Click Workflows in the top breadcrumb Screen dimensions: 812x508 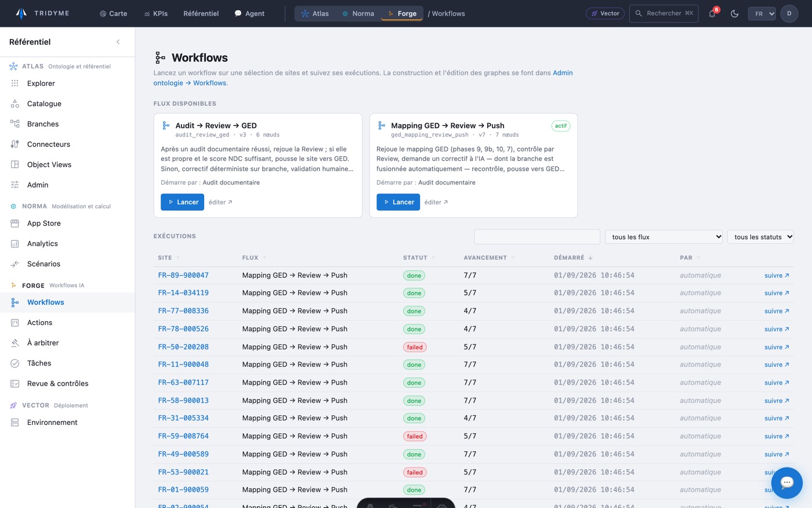[x=448, y=13]
